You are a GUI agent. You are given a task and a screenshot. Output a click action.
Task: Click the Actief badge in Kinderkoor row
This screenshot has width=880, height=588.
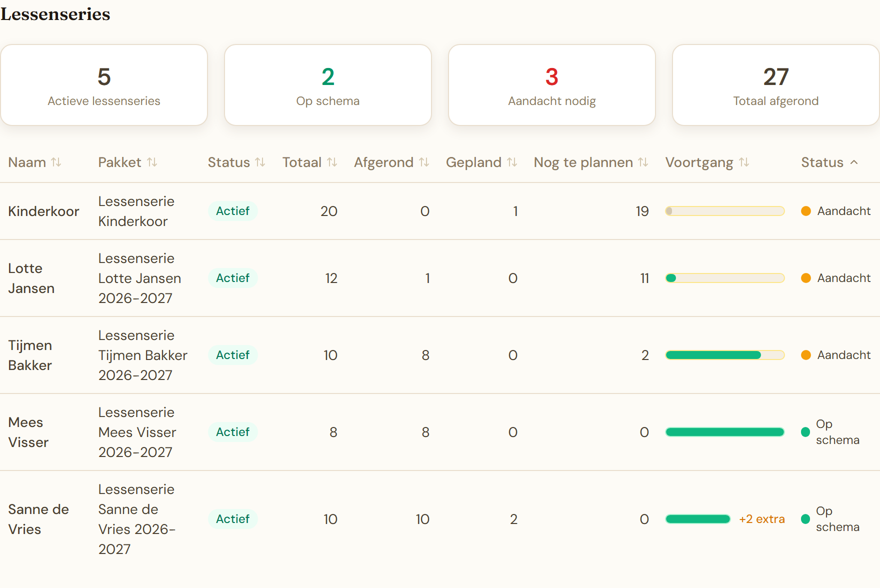[x=233, y=211]
